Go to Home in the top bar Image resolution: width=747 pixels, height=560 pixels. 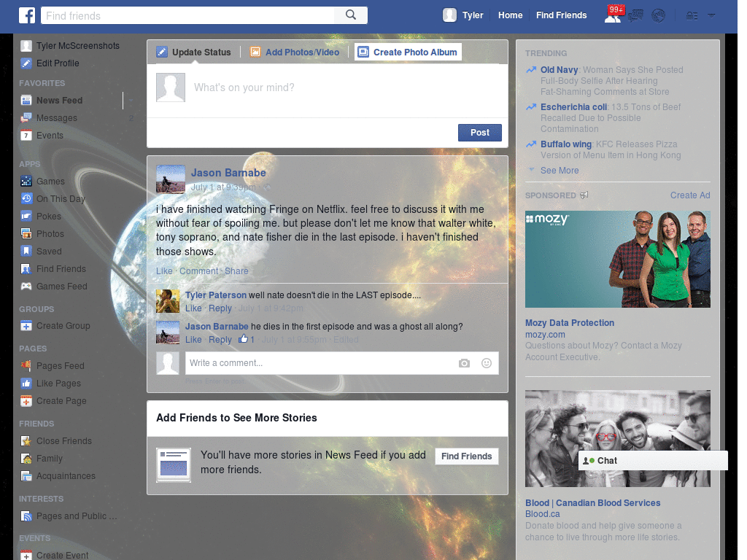point(510,15)
